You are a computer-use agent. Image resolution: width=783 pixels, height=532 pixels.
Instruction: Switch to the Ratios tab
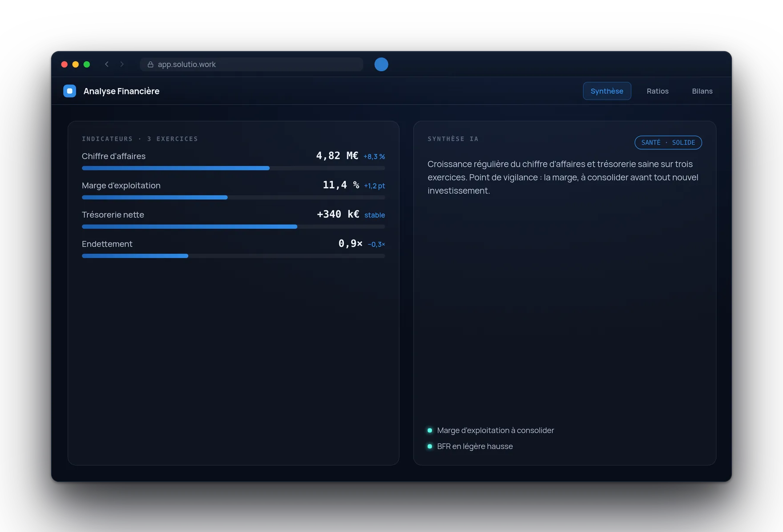click(658, 91)
